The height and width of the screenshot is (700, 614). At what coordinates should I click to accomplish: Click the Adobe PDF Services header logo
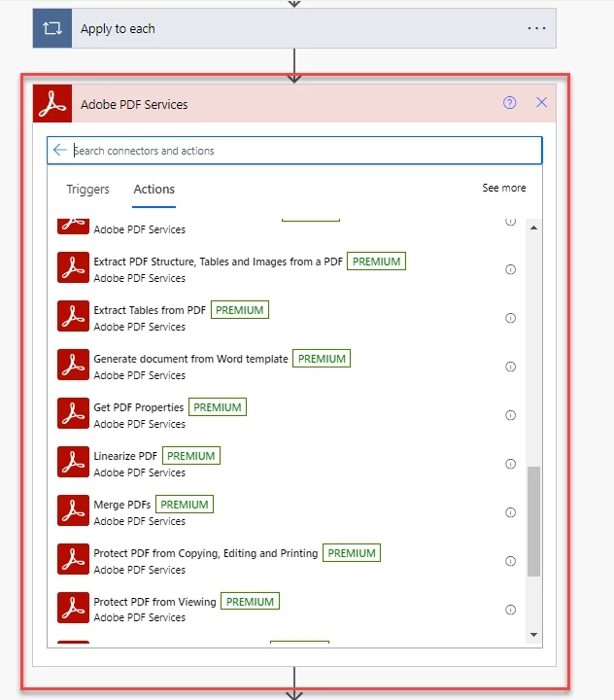pyautogui.click(x=52, y=103)
